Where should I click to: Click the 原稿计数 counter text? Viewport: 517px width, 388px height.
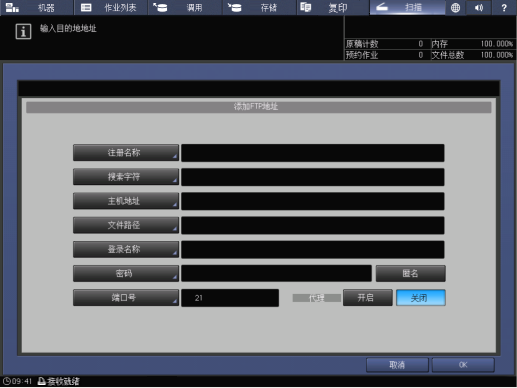[x=362, y=44]
